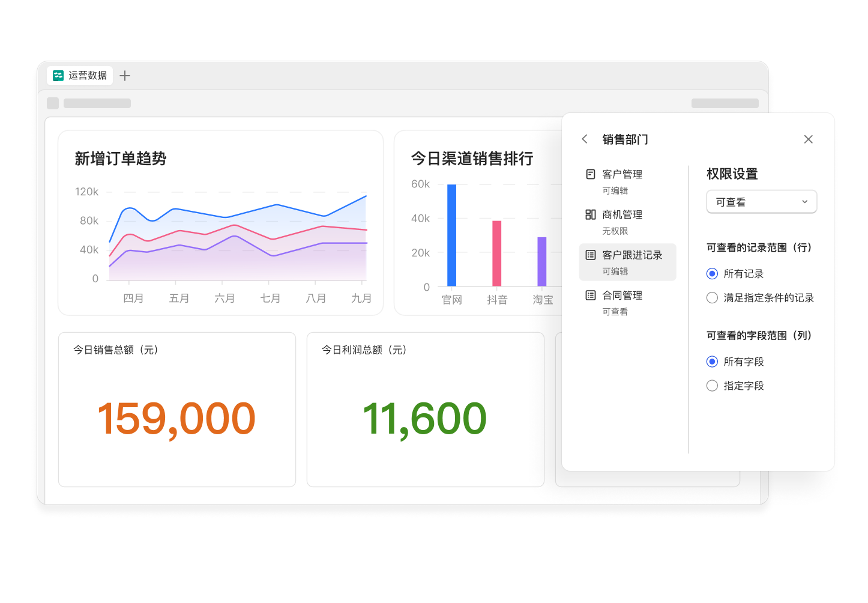The image size is (868, 603).
Task: Select the 所有记录 radio button
Action: coord(712,274)
